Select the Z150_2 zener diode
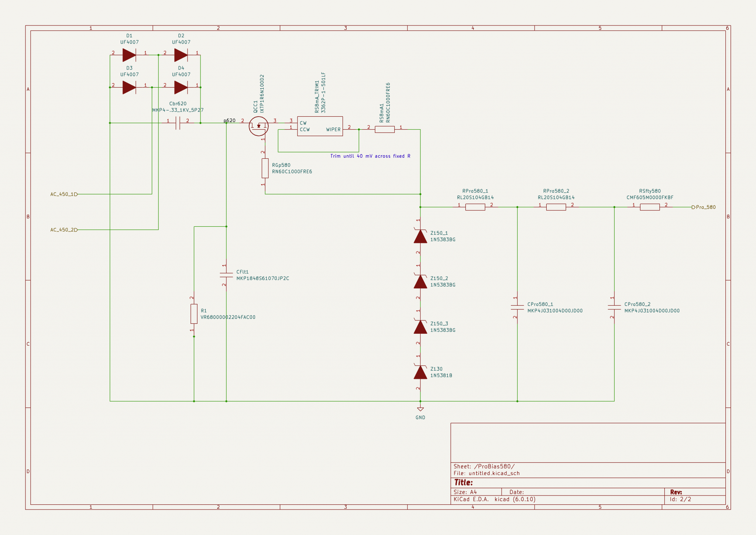 coord(420,282)
